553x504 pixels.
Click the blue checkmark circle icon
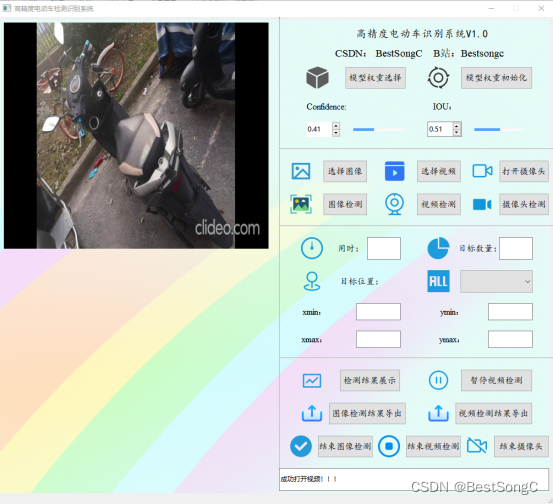click(x=301, y=446)
